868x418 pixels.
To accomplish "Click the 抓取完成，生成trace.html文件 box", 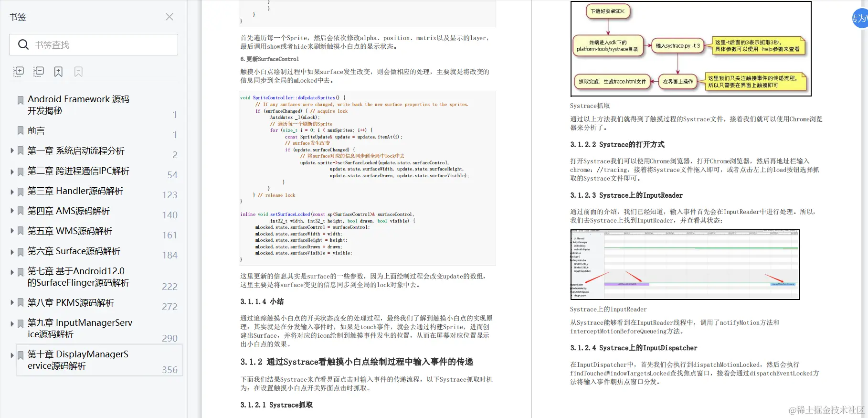I will click(x=612, y=82).
